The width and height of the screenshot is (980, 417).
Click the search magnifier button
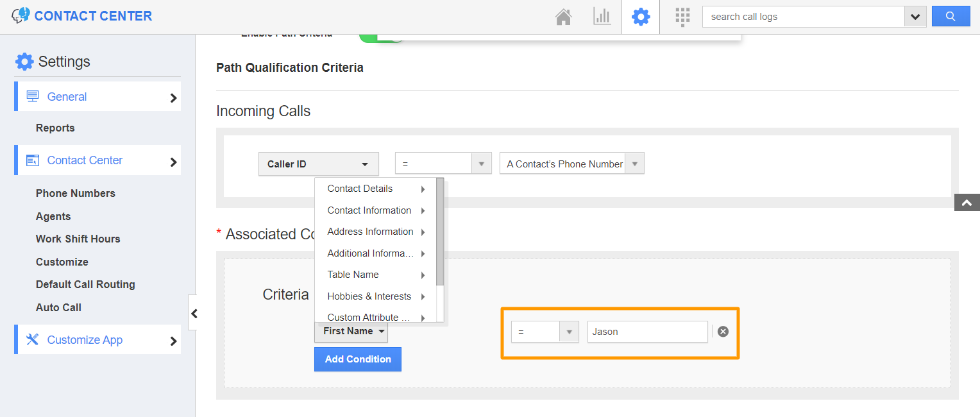click(x=950, y=16)
